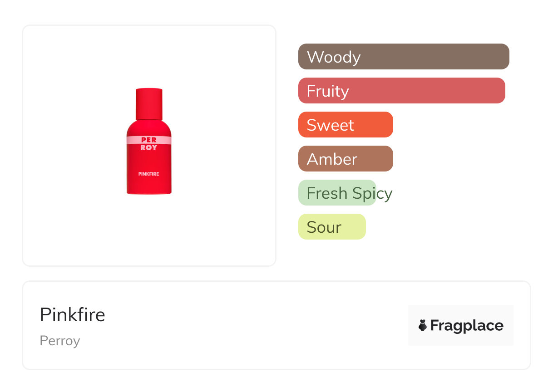Click the word ROY on the bottle label
The height and width of the screenshot is (392, 553).
pyautogui.click(x=149, y=147)
